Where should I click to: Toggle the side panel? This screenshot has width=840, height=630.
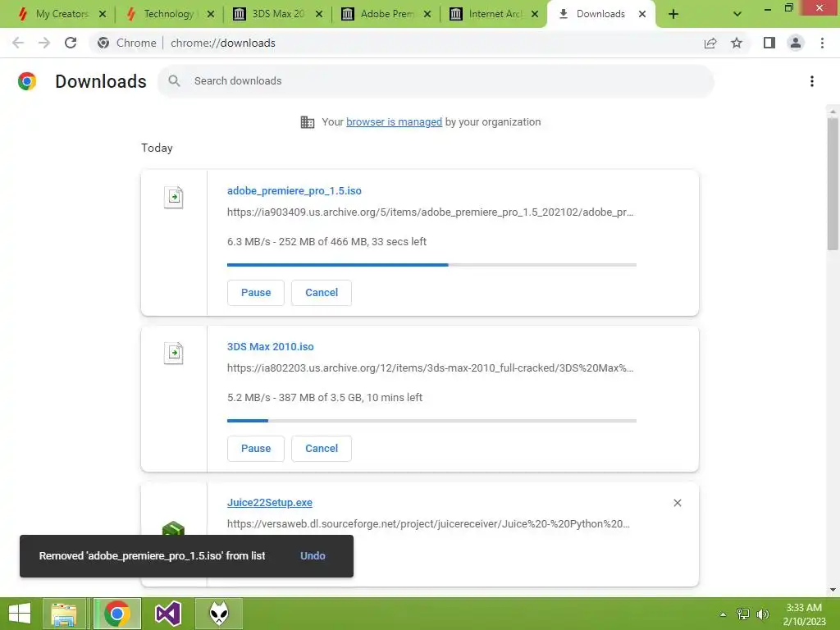coord(769,43)
